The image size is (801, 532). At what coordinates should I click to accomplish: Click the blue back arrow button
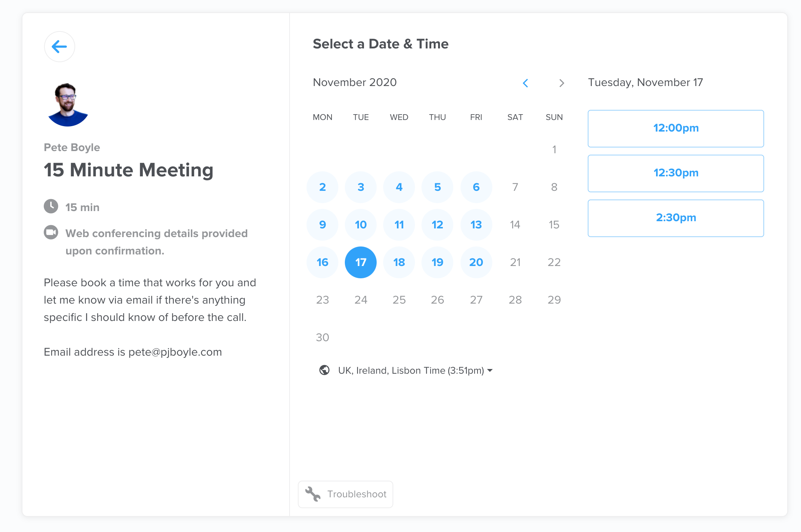point(59,47)
